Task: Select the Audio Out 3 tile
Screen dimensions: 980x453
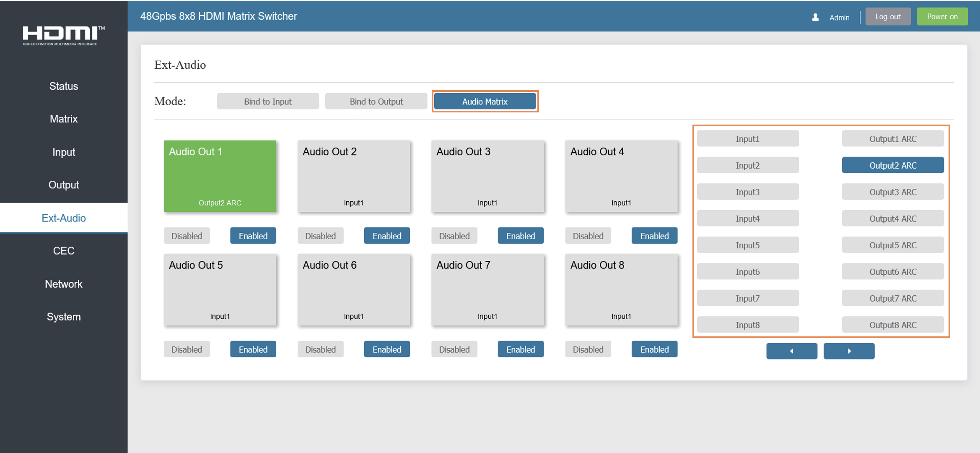Action: [x=487, y=176]
